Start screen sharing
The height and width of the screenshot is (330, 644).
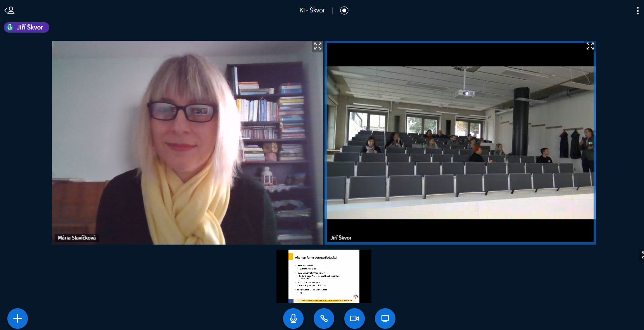click(385, 318)
